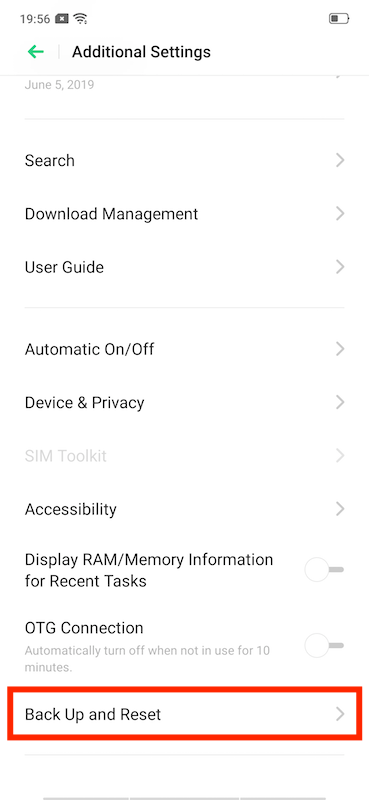The height and width of the screenshot is (800, 369).
Task: Enable the OTG Connection switch
Action: (324, 645)
